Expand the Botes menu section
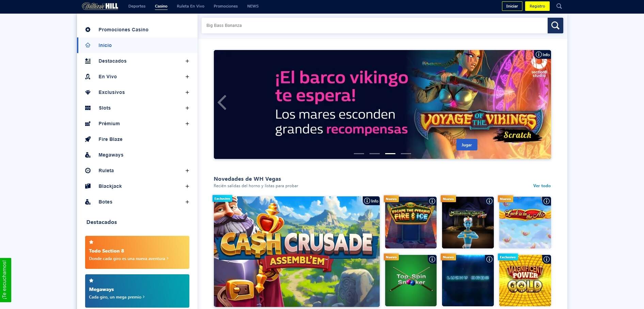Viewport: 644px width, 309px height. [x=187, y=202]
